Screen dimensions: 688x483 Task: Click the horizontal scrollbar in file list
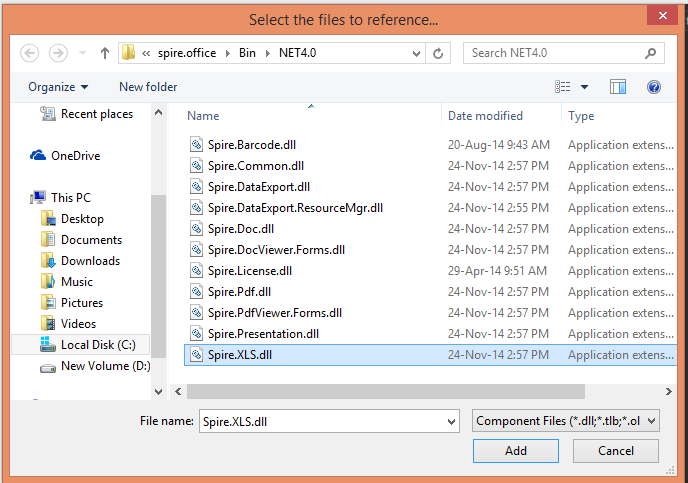pyautogui.click(x=400, y=390)
